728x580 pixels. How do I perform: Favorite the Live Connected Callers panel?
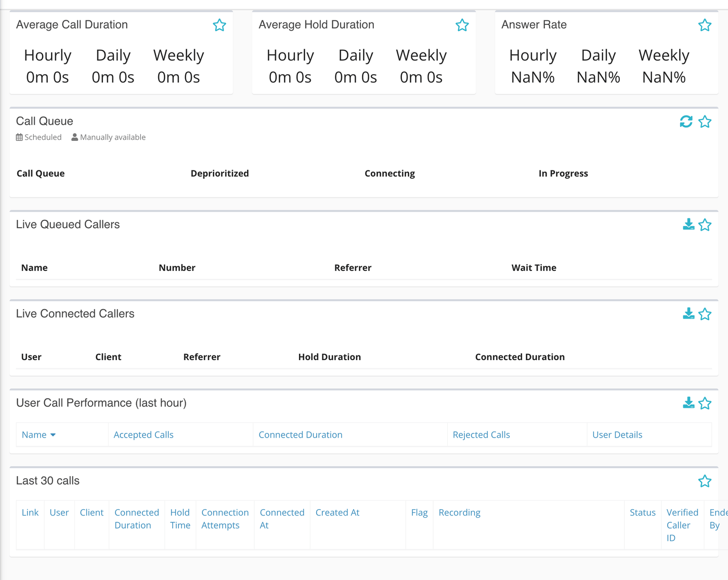(705, 314)
